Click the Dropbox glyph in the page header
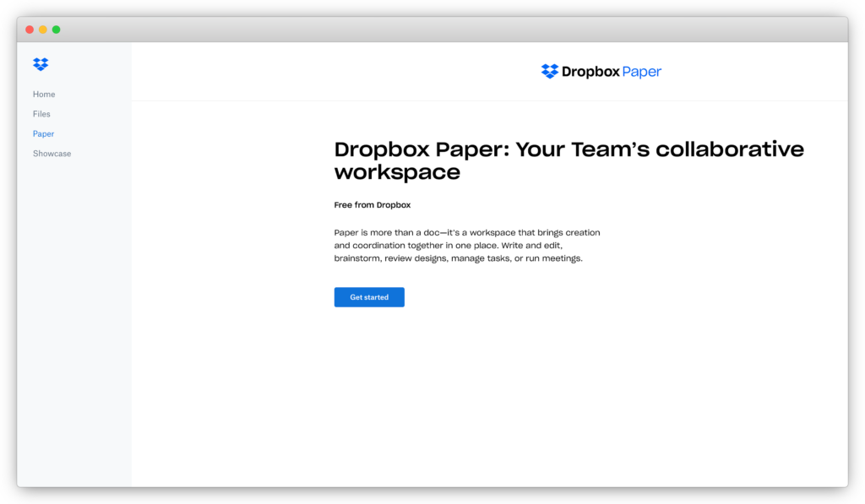This screenshot has width=865, height=504. click(x=549, y=71)
